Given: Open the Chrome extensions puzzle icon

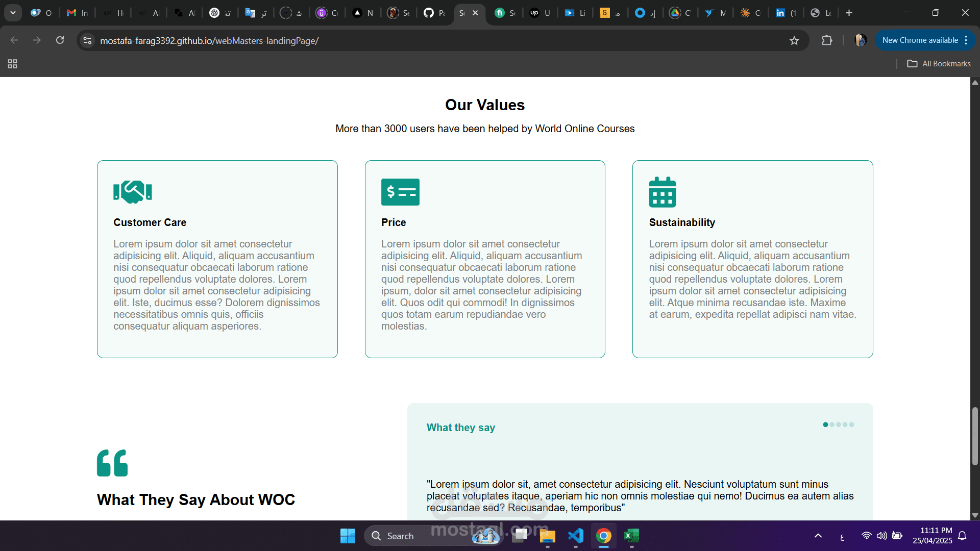Looking at the screenshot, I should pos(827,40).
